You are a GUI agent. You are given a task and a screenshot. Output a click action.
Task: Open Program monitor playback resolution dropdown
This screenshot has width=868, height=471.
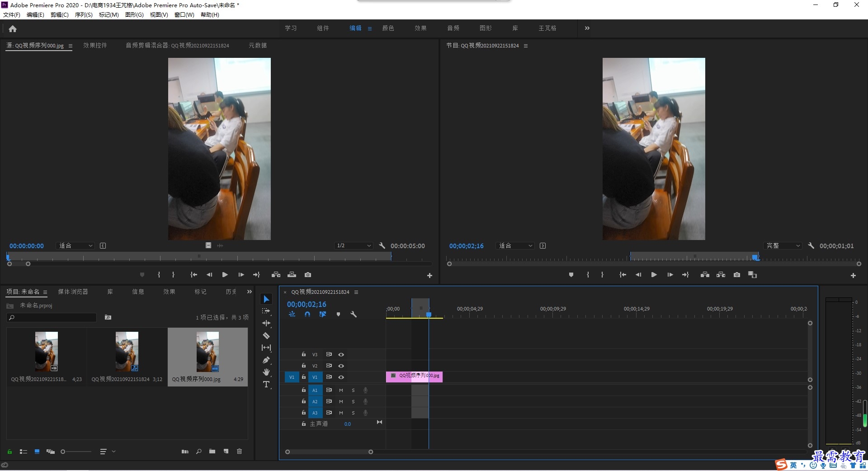coord(783,245)
